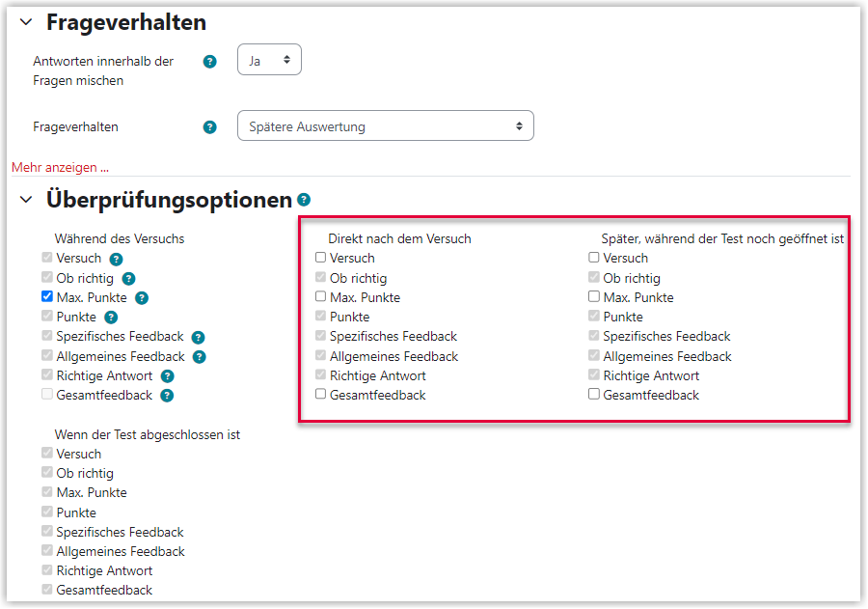
Task: Collapse the Frageverhalten section
Action: (x=26, y=22)
